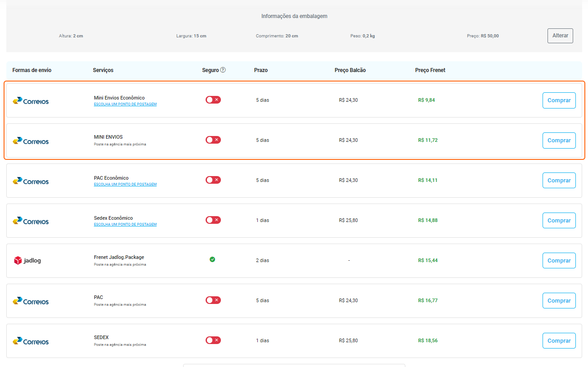Click Altura: 2 cm package info
The image size is (588, 367).
pyautogui.click(x=71, y=36)
